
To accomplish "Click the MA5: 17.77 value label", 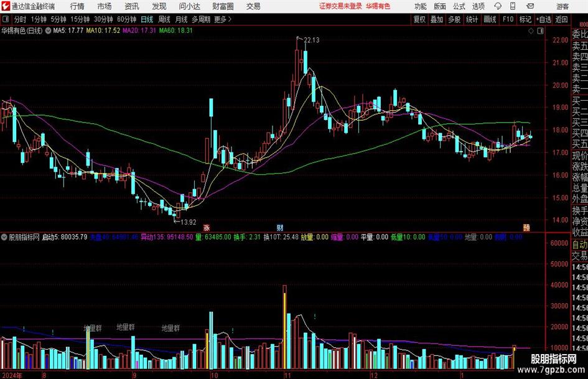I will point(68,30).
